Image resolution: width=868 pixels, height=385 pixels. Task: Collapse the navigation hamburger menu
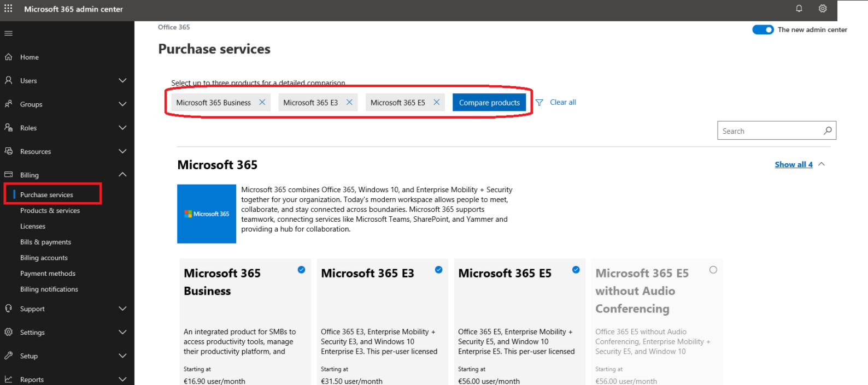pos(8,33)
